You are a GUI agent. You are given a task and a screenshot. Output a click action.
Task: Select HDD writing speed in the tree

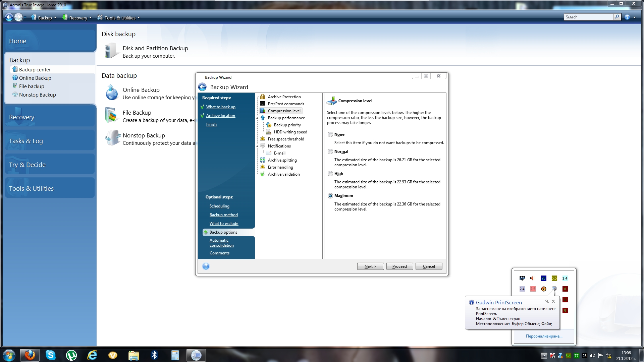(x=290, y=132)
